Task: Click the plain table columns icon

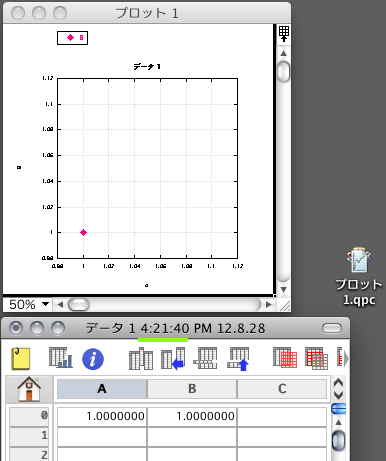Action: point(141,359)
